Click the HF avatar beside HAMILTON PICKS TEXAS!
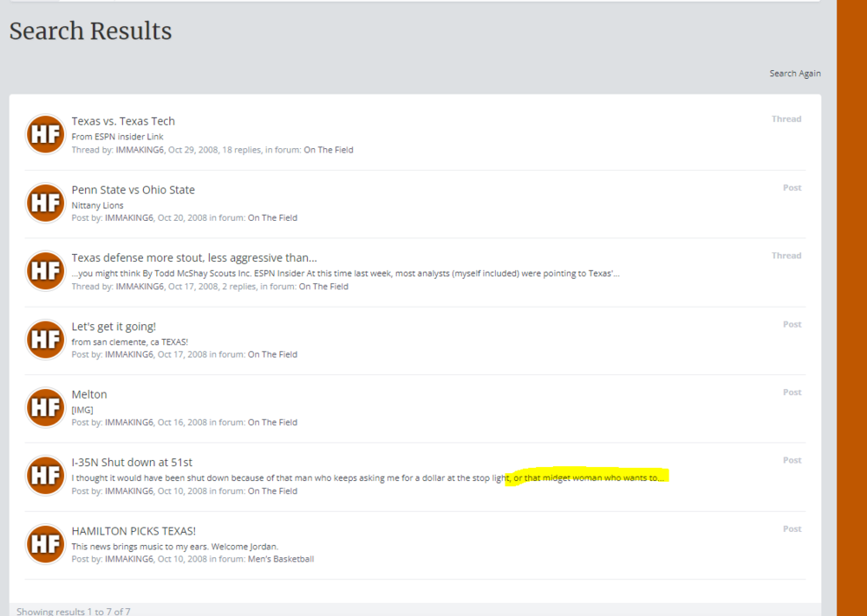The height and width of the screenshot is (616, 867). (45, 544)
